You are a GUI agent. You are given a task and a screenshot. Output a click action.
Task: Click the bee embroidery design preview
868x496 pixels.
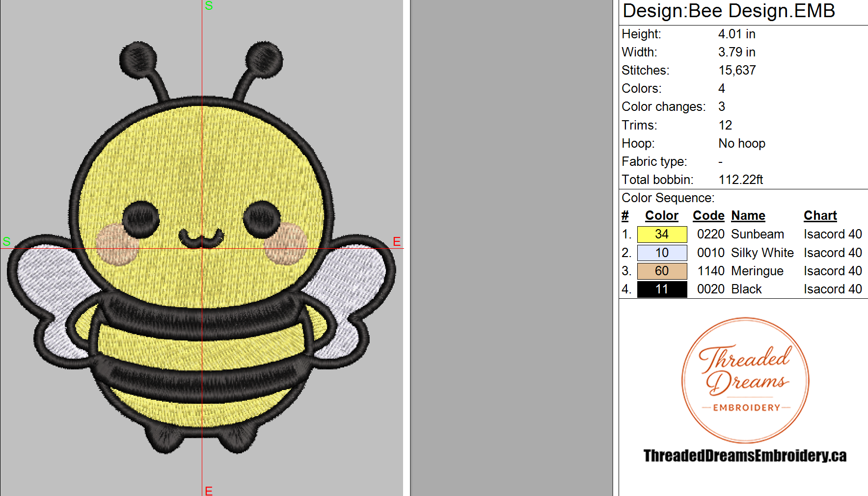(202, 248)
